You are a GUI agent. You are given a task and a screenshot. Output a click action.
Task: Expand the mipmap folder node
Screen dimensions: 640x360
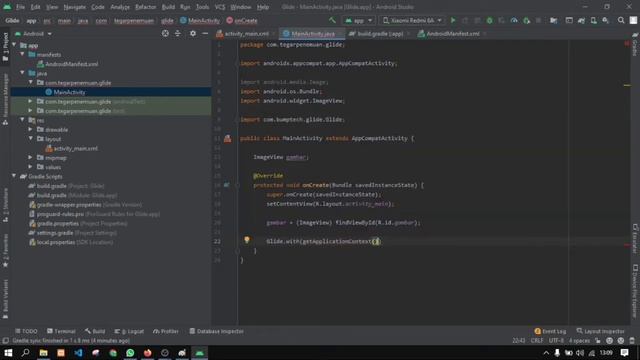(31, 158)
